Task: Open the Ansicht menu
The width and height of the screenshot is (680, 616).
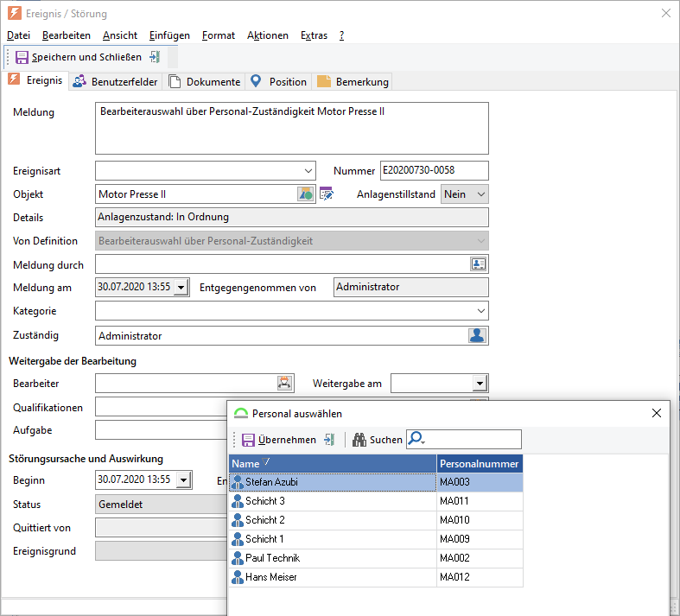Action: click(120, 35)
